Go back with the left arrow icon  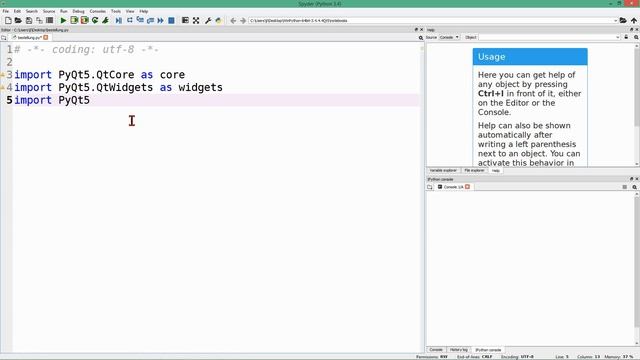pyautogui.click(x=233, y=20)
